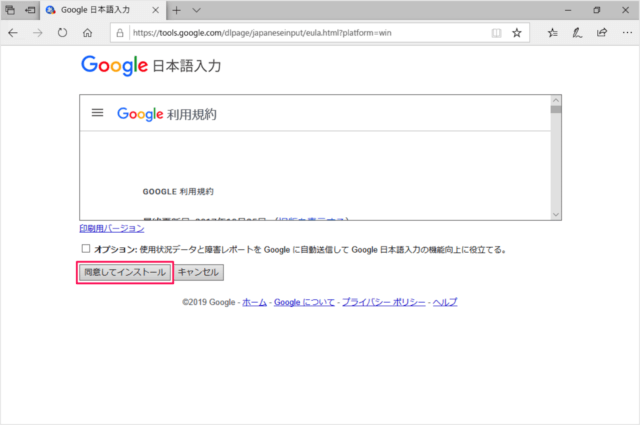Click the キャンセル button
The height and width of the screenshot is (425, 640).
pyautogui.click(x=198, y=272)
